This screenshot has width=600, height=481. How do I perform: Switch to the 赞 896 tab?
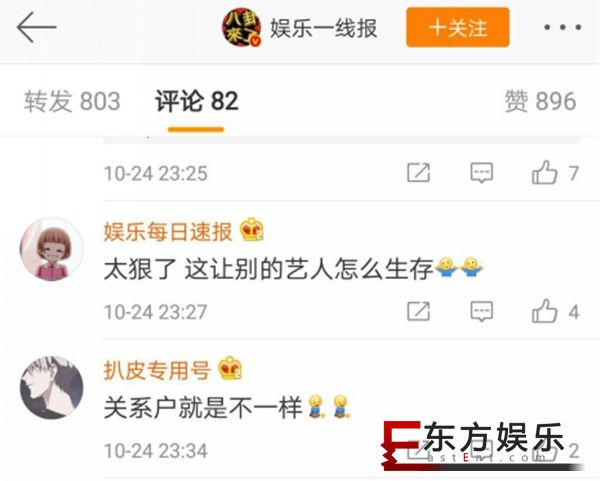coord(540,101)
